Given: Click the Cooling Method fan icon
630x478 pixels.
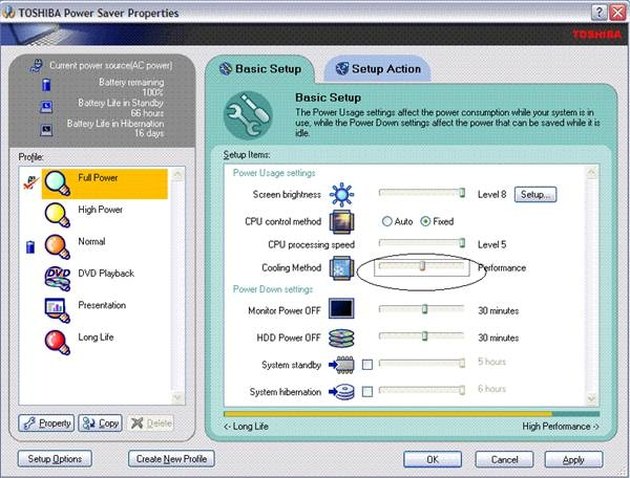Looking at the screenshot, I should pyautogui.click(x=342, y=268).
